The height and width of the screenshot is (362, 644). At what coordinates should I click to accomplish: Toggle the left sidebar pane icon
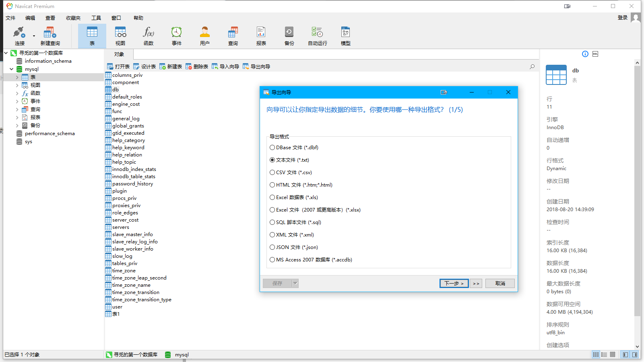pos(625,355)
